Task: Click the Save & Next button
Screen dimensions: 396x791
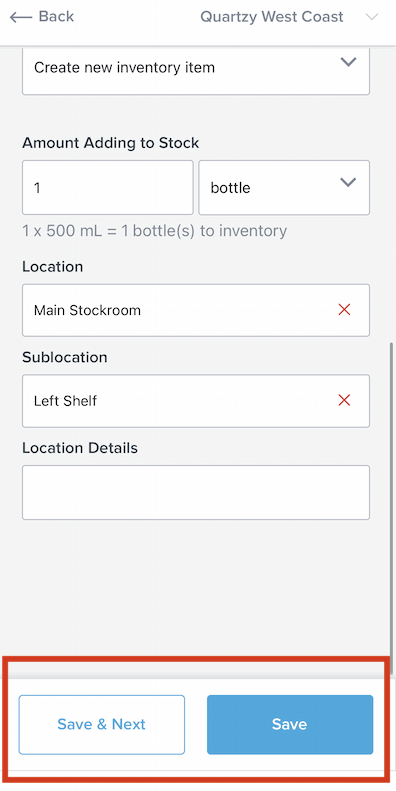Action: 102,724
